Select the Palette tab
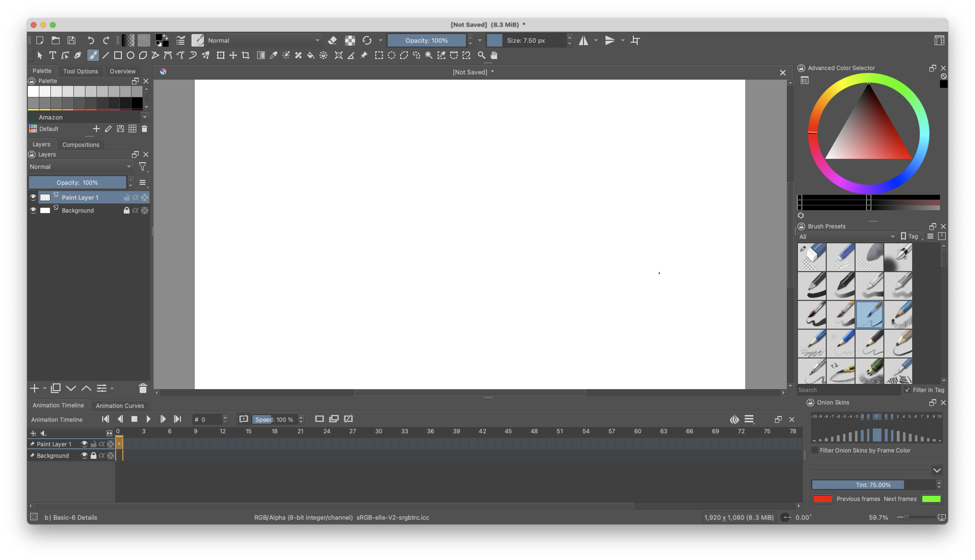975x560 pixels. click(42, 71)
